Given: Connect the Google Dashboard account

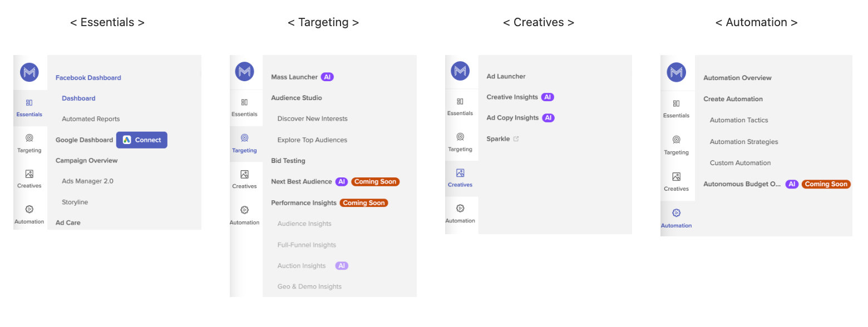Looking at the screenshot, I should [x=141, y=140].
